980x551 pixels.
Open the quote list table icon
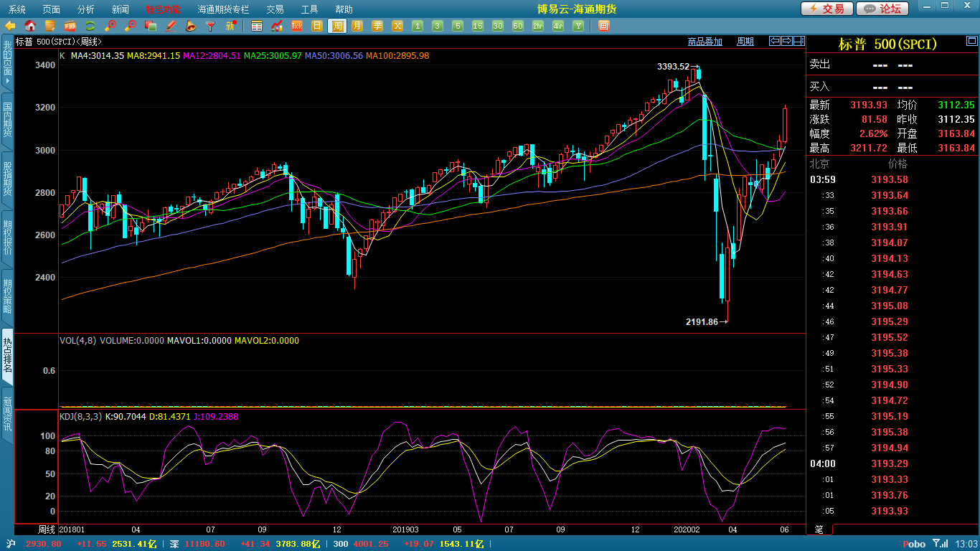(257, 26)
